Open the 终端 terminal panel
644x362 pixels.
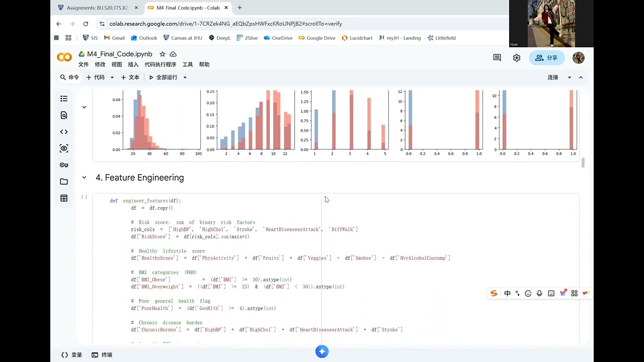102,355
